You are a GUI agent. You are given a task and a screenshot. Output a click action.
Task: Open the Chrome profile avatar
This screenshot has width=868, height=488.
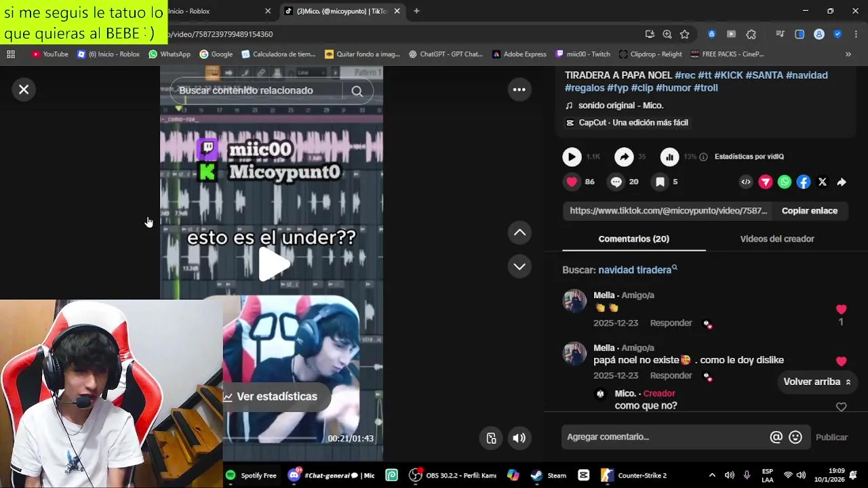click(819, 34)
